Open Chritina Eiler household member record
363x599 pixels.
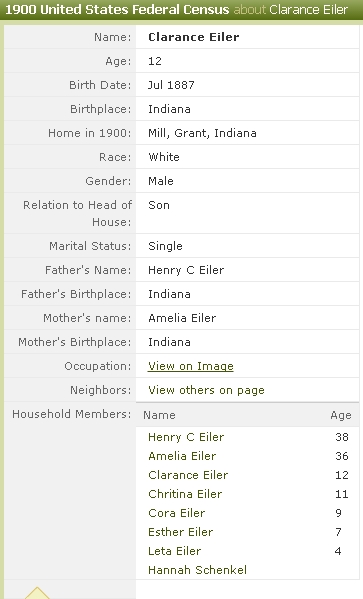[x=185, y=494]
